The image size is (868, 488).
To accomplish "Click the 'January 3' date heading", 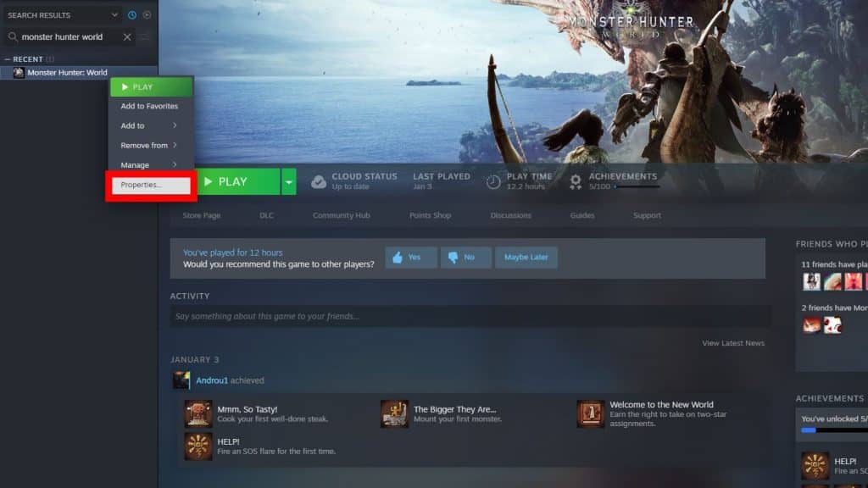I will tap(195, 359).
